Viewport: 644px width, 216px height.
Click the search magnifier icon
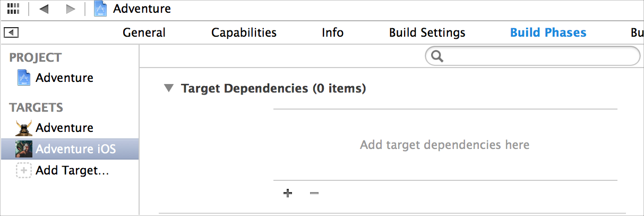(437, 56)
